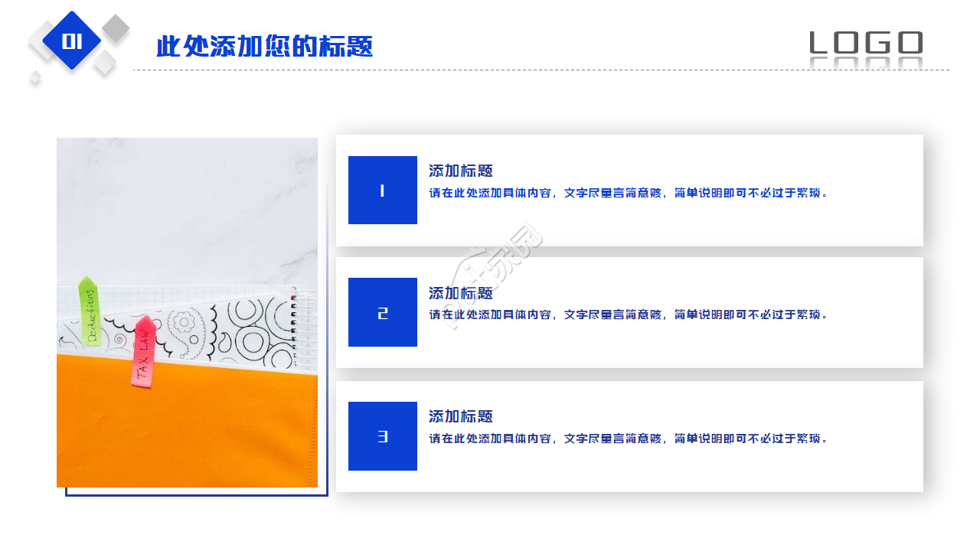Click the blue square numbered 2

[383, 312]
